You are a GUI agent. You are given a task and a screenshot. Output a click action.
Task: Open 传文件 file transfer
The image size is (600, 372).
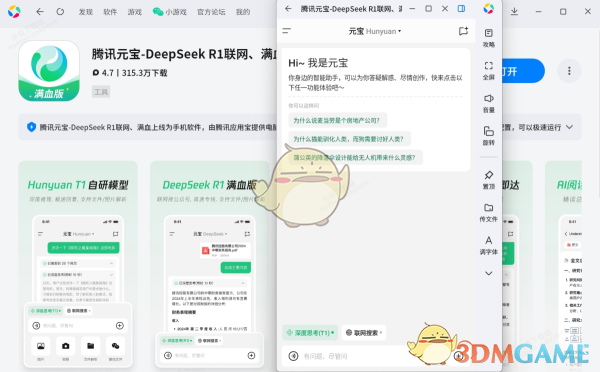pos(489,213)
